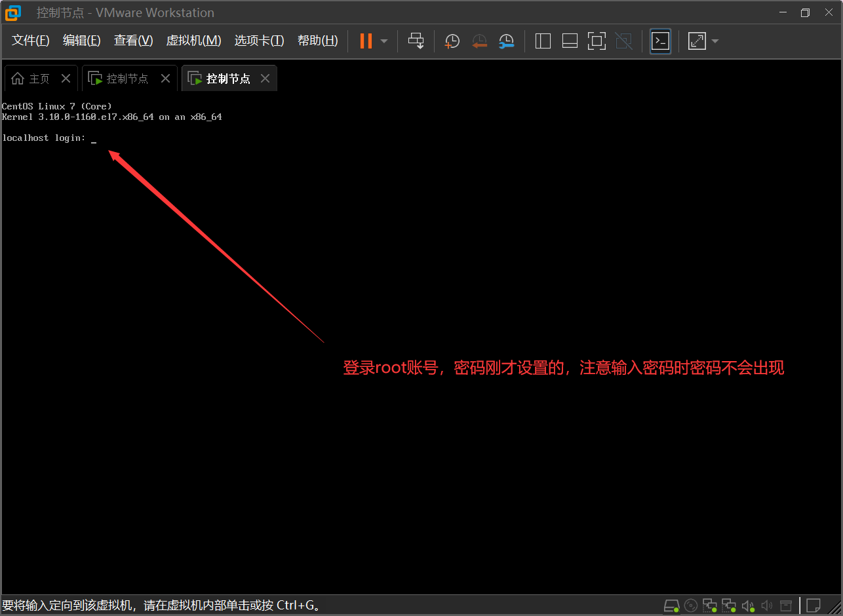
Task: Click the sound card icon with green dot
Action: pyautogui.click(x=748, y=605)
